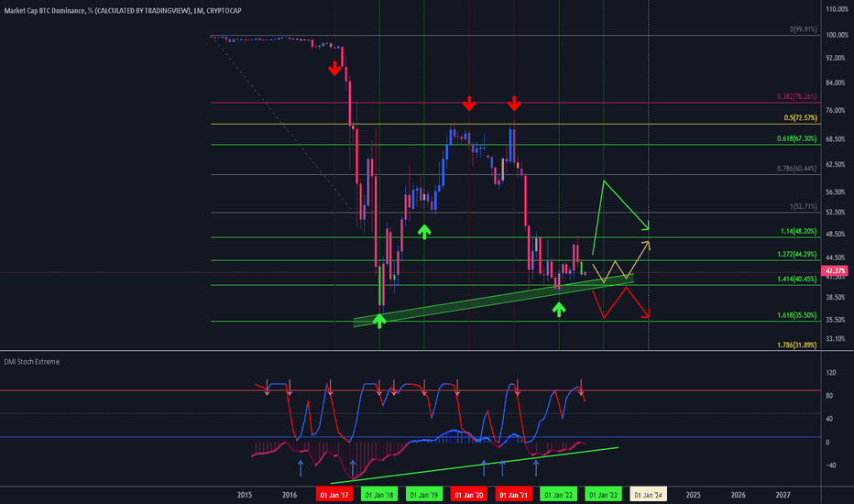The height and width of the screenshot is (504, 854).
Task: Click the Market Cap BTC Dominance chart title
Action: point(123,10)
